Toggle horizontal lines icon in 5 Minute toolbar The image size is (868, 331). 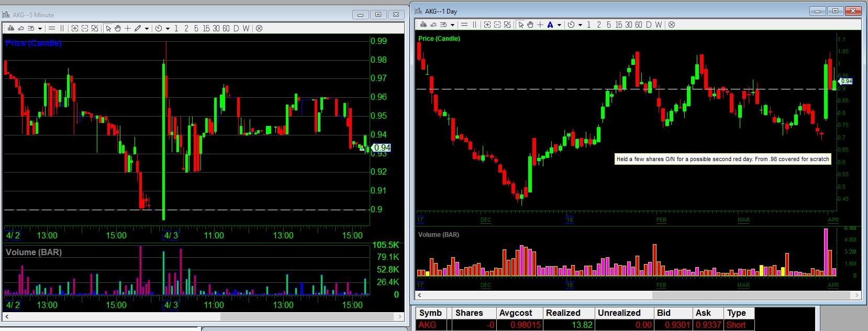pyautogui.click(x=52, y=28)
